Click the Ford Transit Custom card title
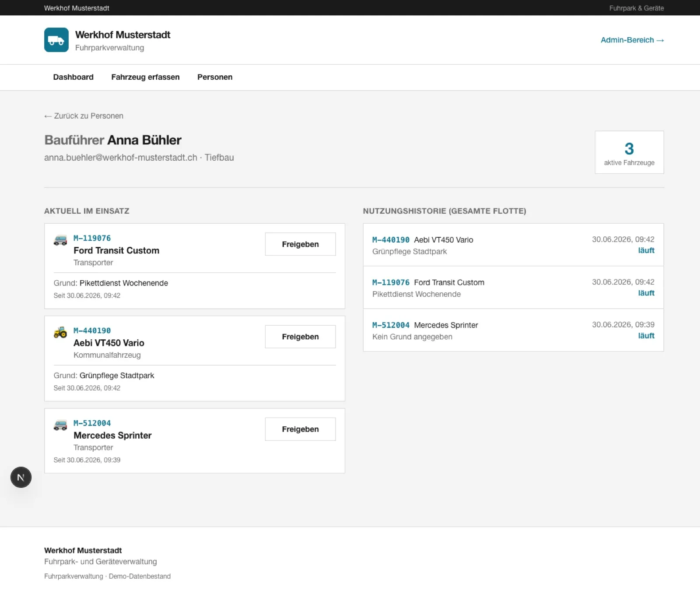This screenshot has width=700, height=598. (116, 250)
